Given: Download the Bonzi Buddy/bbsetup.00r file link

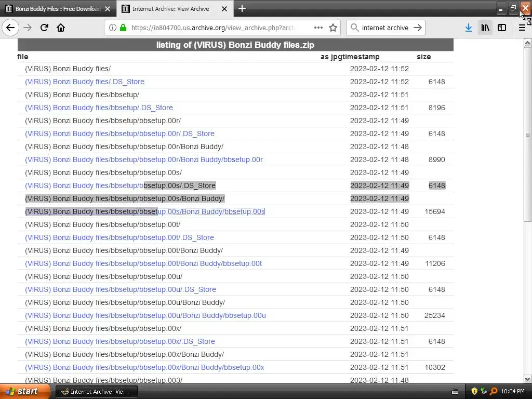Looking at the screenshot, I should 144,159.
